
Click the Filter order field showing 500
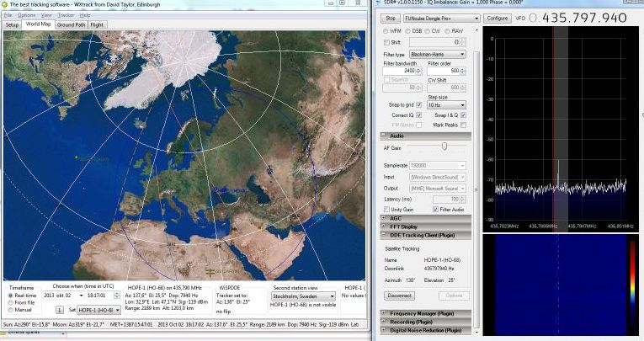444,71
